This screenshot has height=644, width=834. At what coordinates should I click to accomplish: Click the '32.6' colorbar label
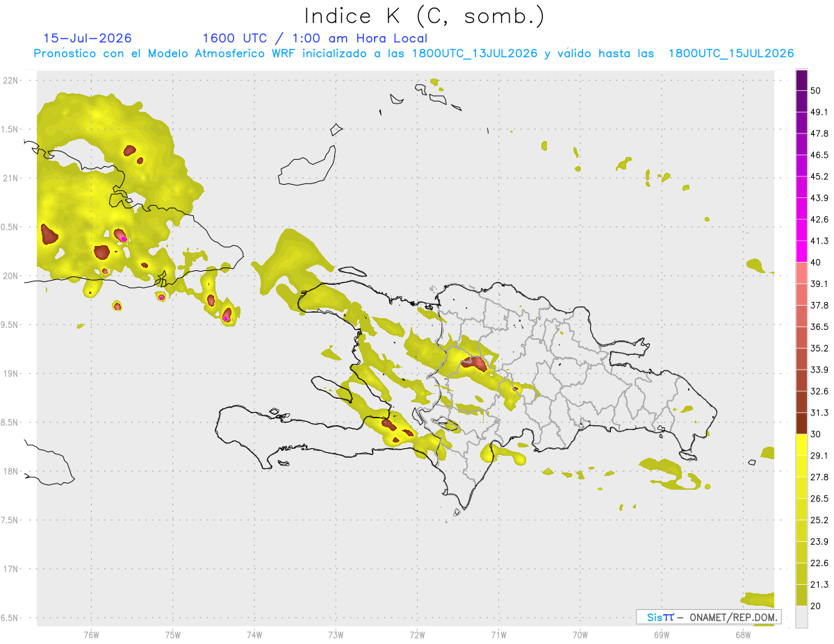point(819,391)
